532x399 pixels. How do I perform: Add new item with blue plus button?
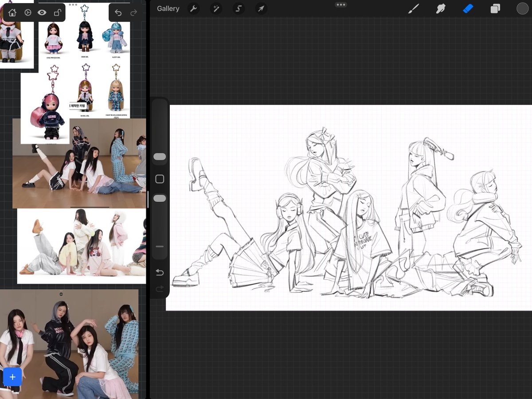pos(12,377)
